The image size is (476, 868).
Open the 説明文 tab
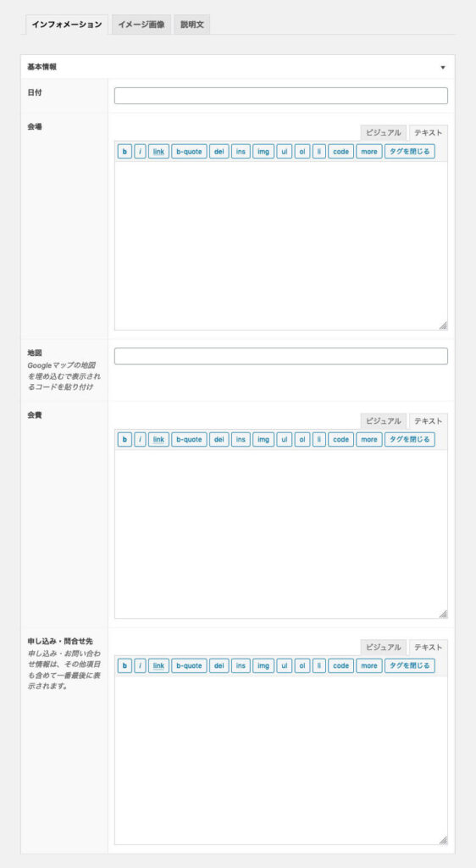click(x=191, y=25)
